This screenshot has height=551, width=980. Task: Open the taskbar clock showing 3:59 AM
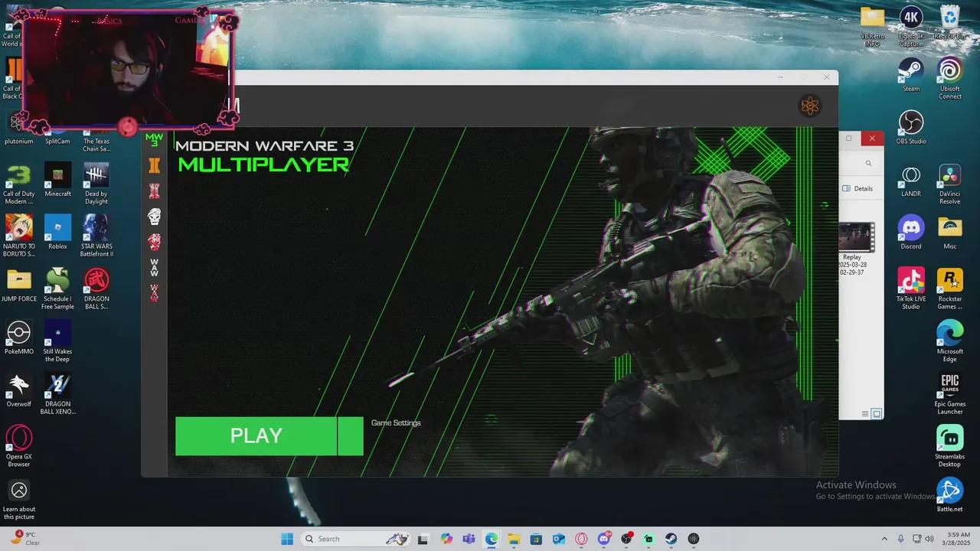pyautogui.click(x=958, y=539)
